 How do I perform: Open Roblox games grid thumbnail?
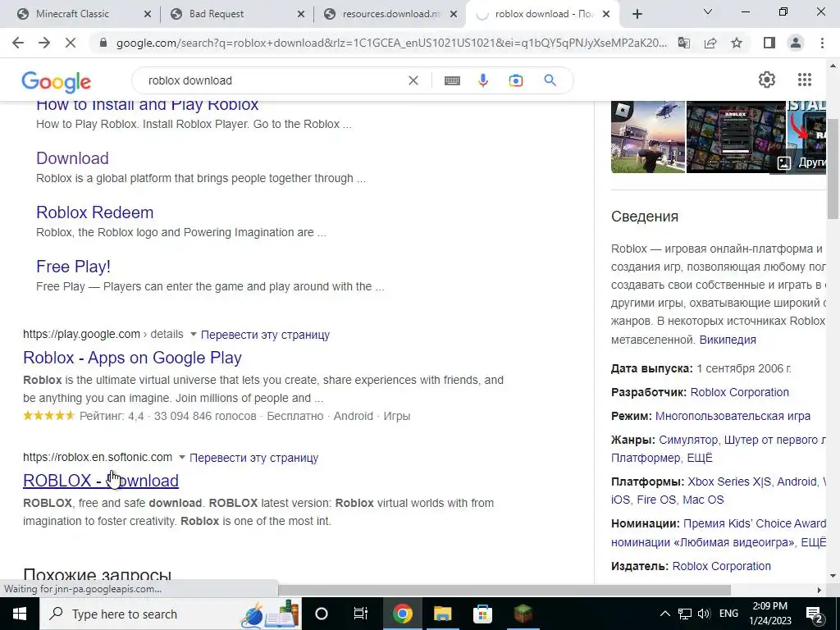(736, 137)
